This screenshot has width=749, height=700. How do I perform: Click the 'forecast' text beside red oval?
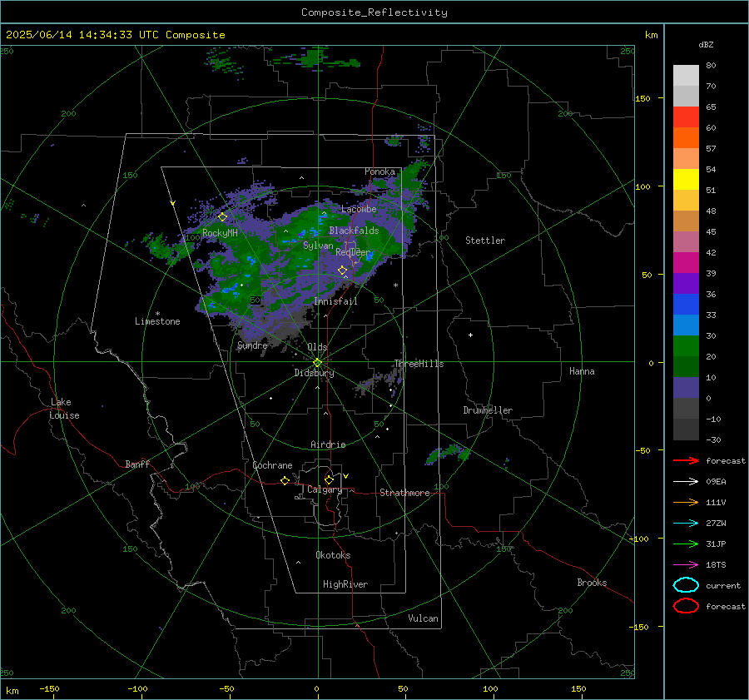click(x=726, y=606)
